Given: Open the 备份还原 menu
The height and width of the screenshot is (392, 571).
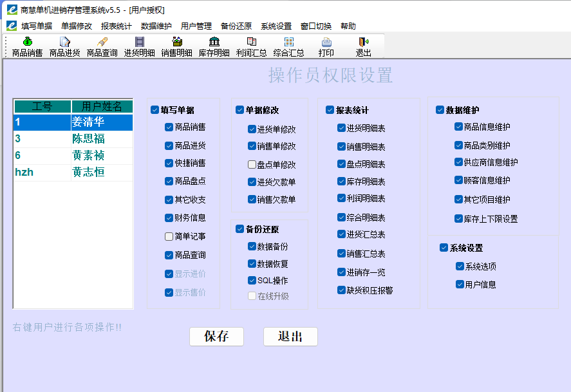Looking at the screenshot, I should click(236, 26).
